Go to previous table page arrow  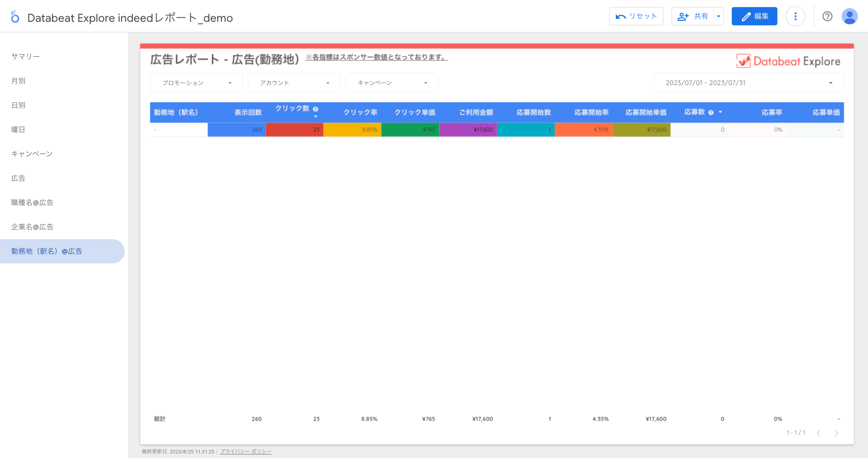point(818,433)
